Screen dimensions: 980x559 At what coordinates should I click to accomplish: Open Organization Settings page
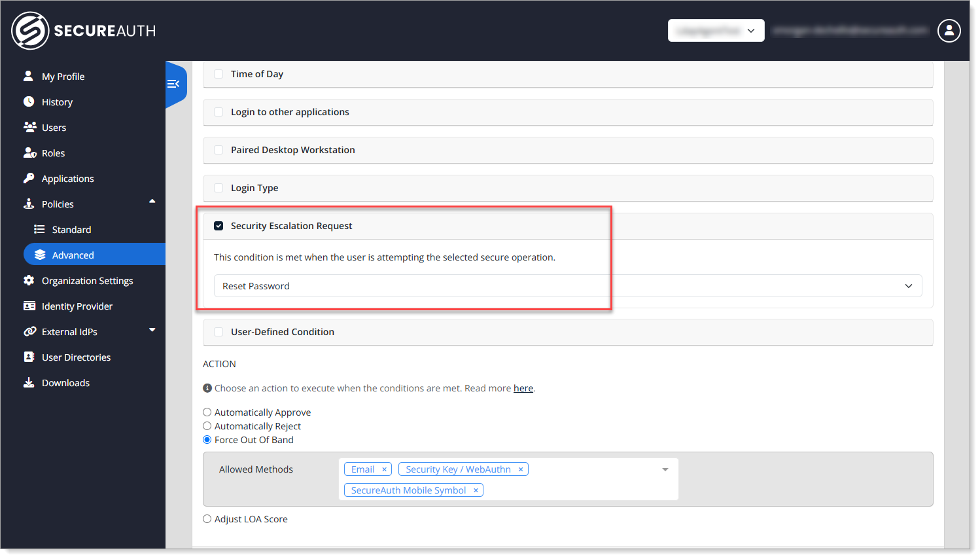87,281
